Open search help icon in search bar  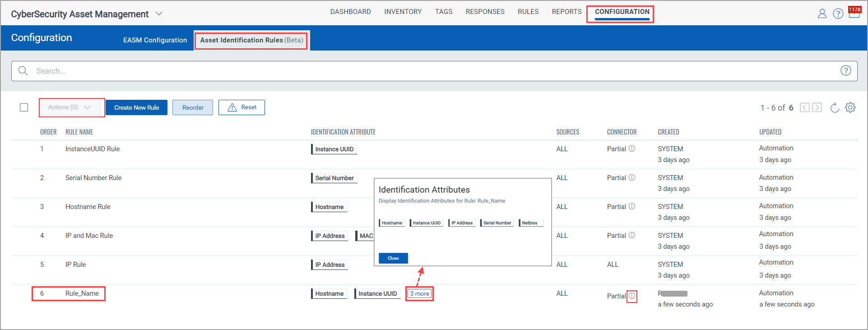point(846,70)
